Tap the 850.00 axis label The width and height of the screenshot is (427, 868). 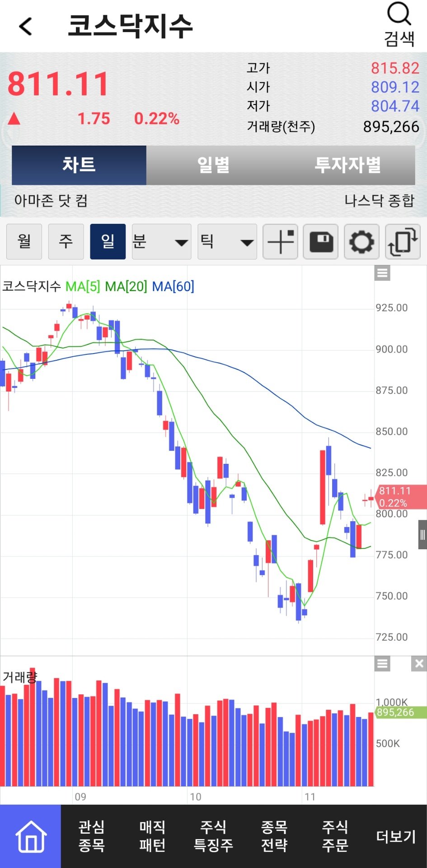pyautogui.click(x=392, y=432)
